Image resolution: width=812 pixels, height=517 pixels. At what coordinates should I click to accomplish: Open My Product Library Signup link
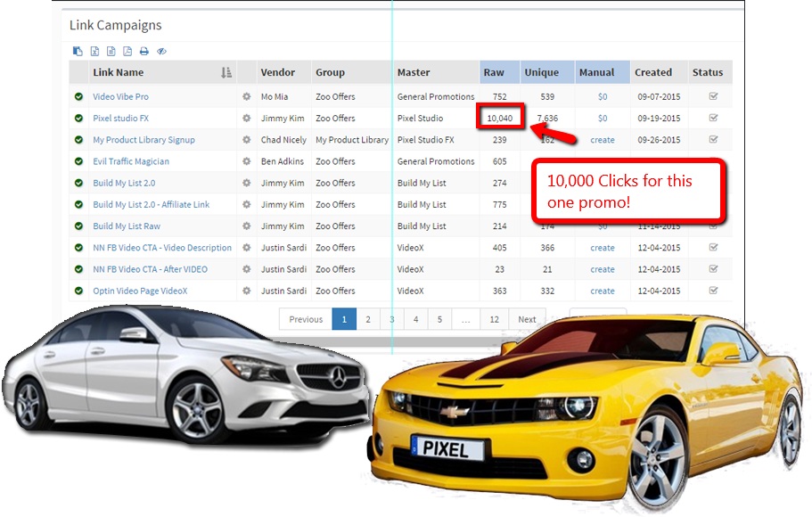pyautogui.click(x=144, y=140)
